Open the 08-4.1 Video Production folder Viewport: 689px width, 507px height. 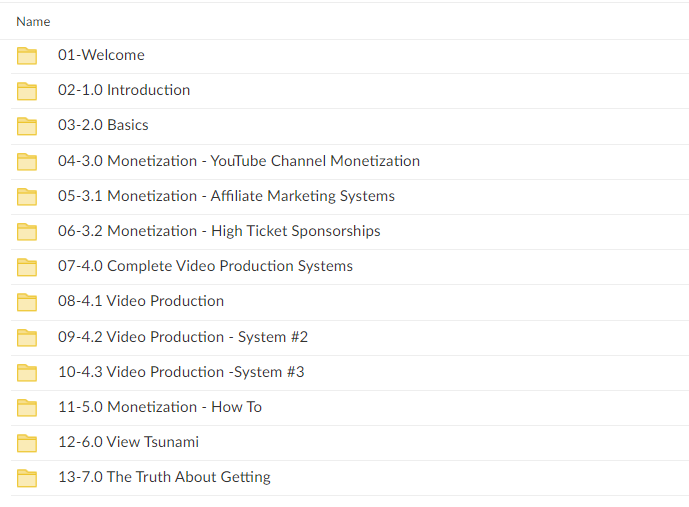coord(141,301)
